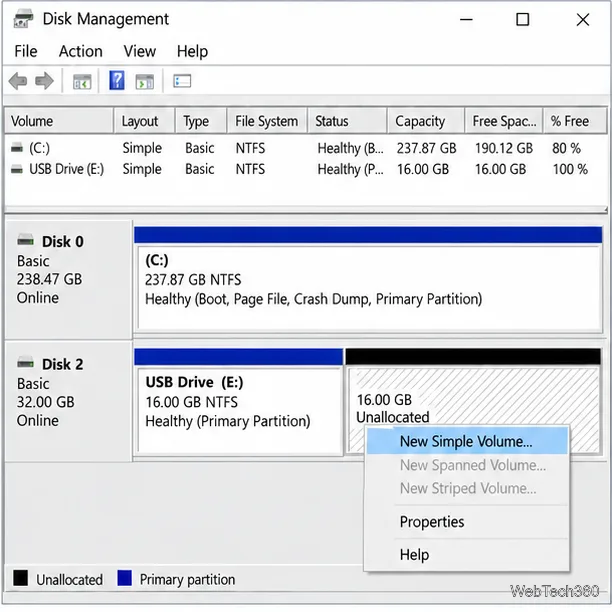
Task: Open the File menu
Action: coord(26,51)
